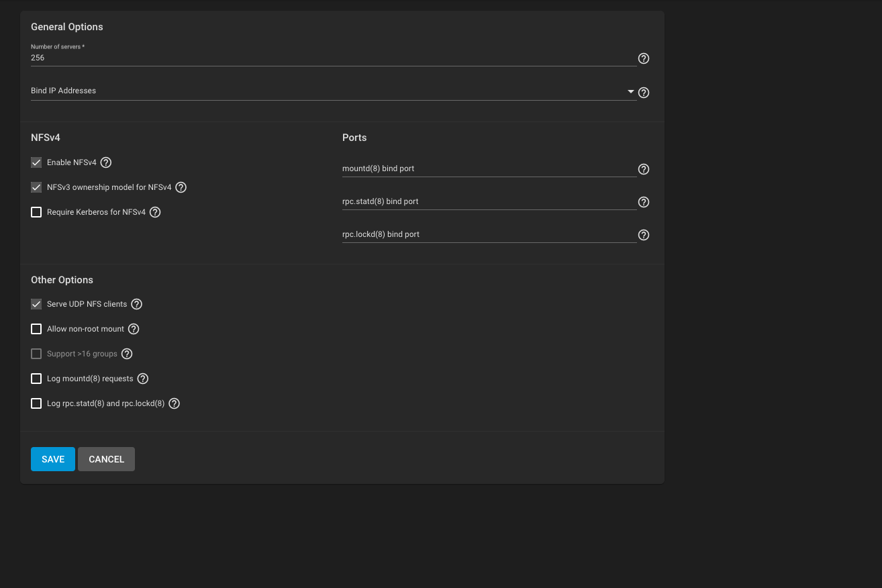Open help for NFSv3 ownership model

[x=181, y=187]
